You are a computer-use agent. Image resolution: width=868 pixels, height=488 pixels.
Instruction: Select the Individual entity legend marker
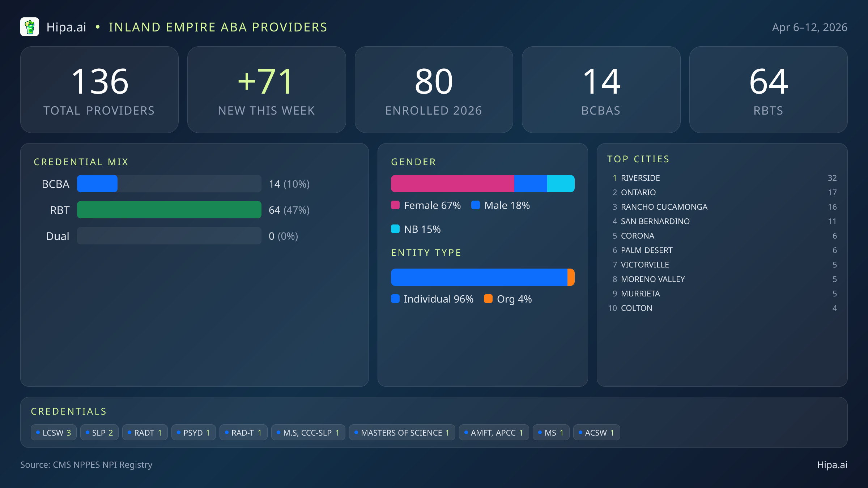396,299
